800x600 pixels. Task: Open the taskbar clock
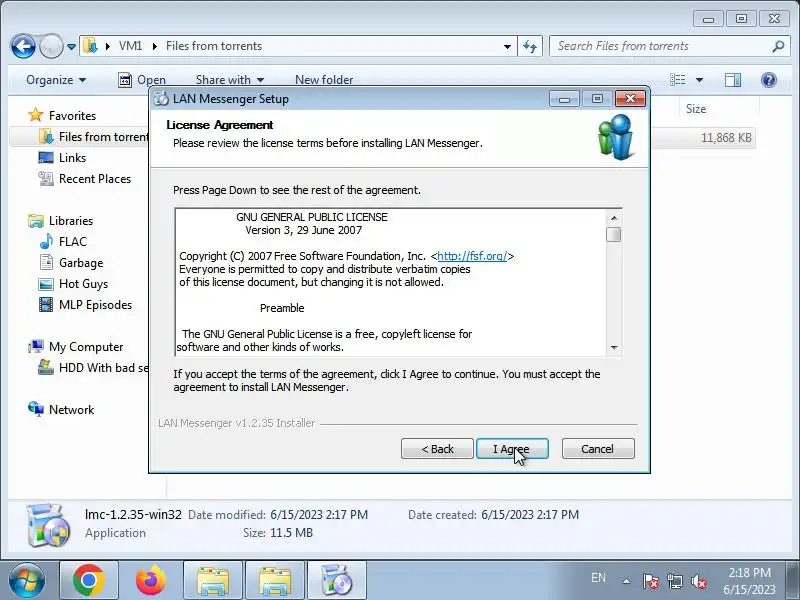749,581
